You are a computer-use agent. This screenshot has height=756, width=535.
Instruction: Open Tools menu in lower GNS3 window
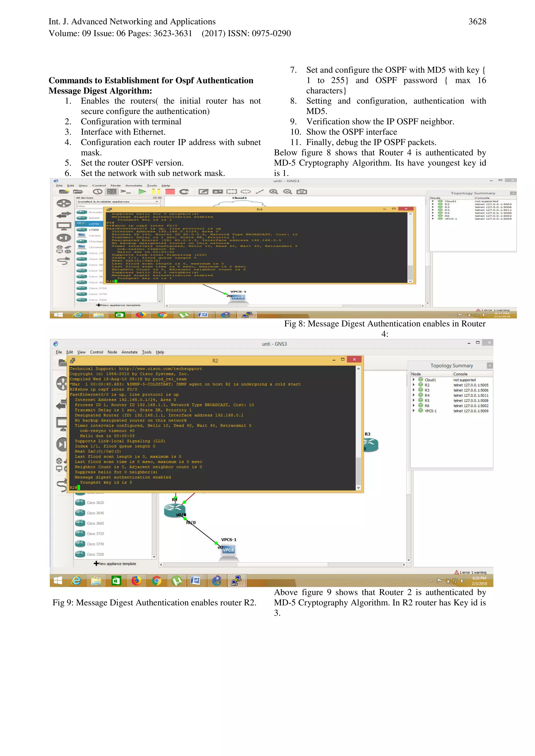click(147, 352)
